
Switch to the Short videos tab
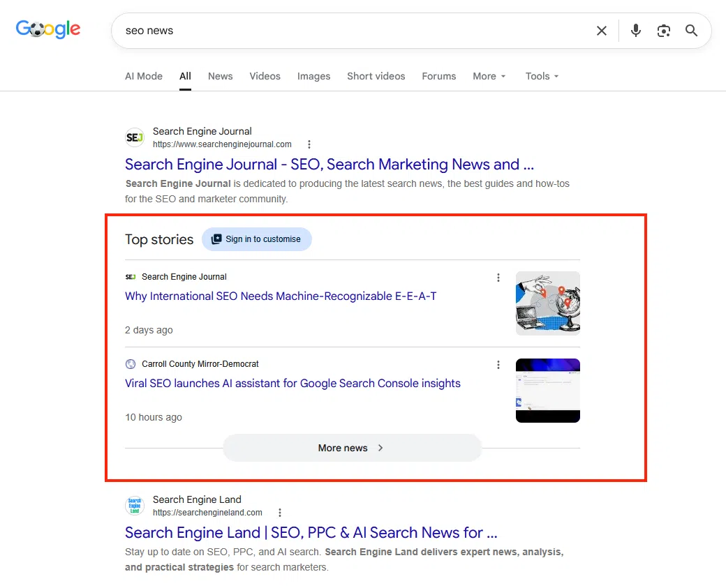coord(376,76)
